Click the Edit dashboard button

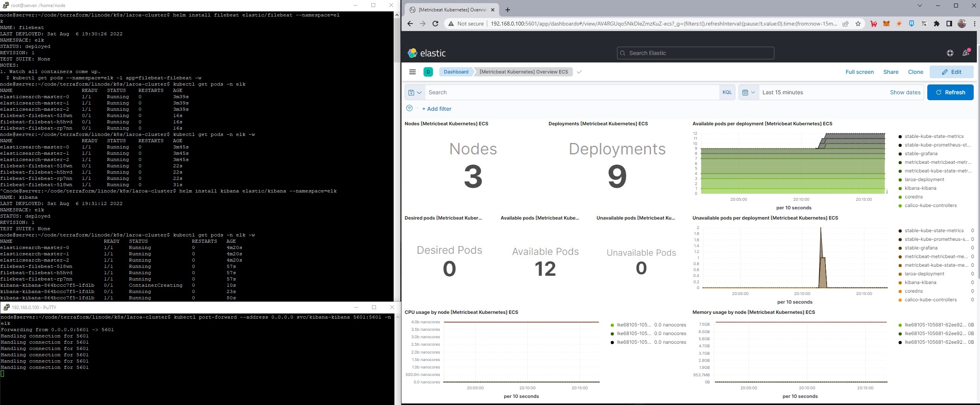[951, 72]
